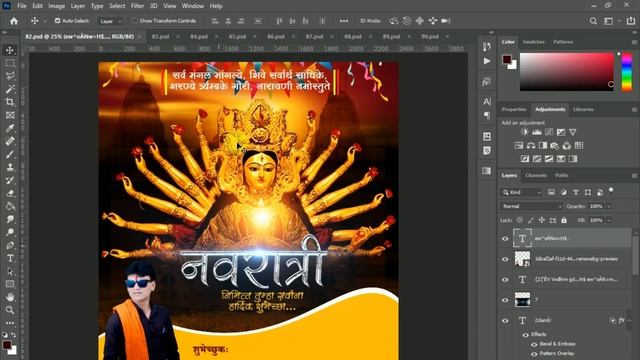Toggle visibility of the Zdamlr text layer
Image resolution: width=640 pixels, height=360 pixels.
[505, 321]
